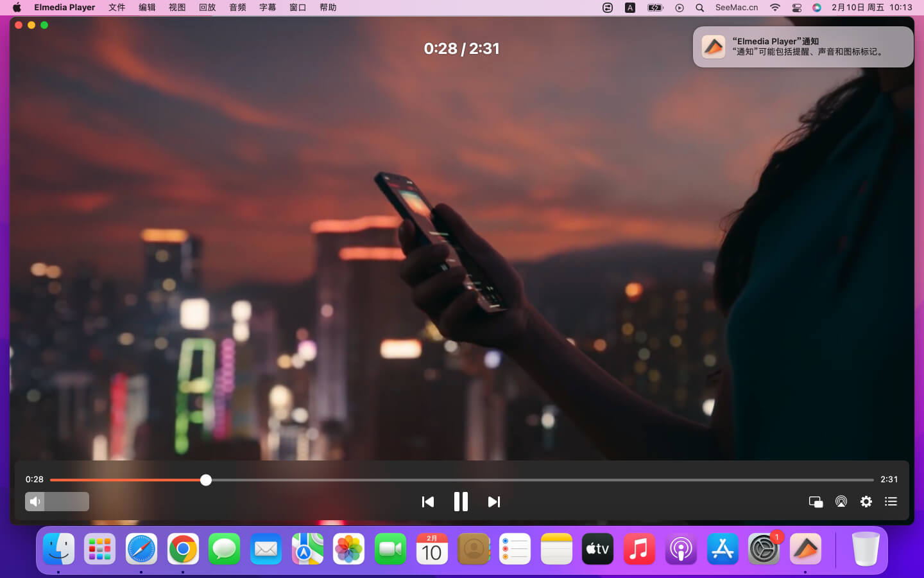924x578 pixels.
Task: Click the elapsed time label 0:28
Action: [35, 480]
